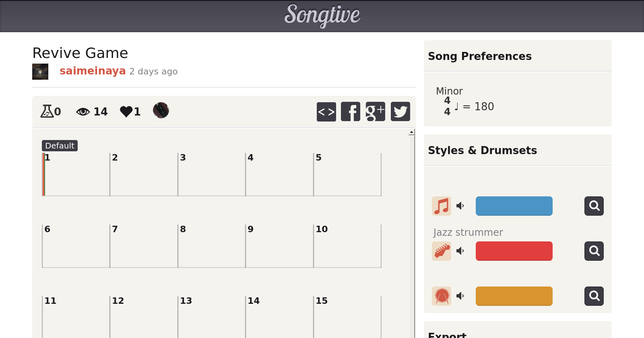Select measure 7 in the song grid
Image resolution: width=644 pixels, height=338 pixels.
pos(144,246)
